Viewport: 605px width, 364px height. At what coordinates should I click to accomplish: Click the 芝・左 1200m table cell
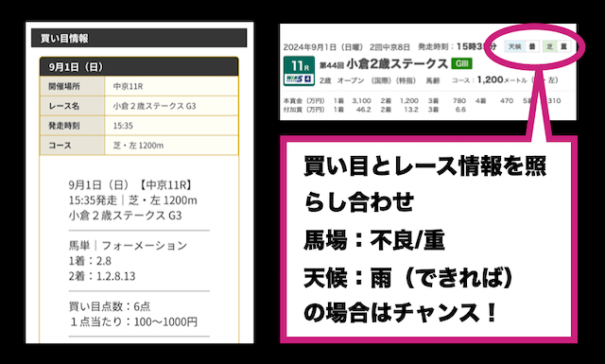coord(171,146)
